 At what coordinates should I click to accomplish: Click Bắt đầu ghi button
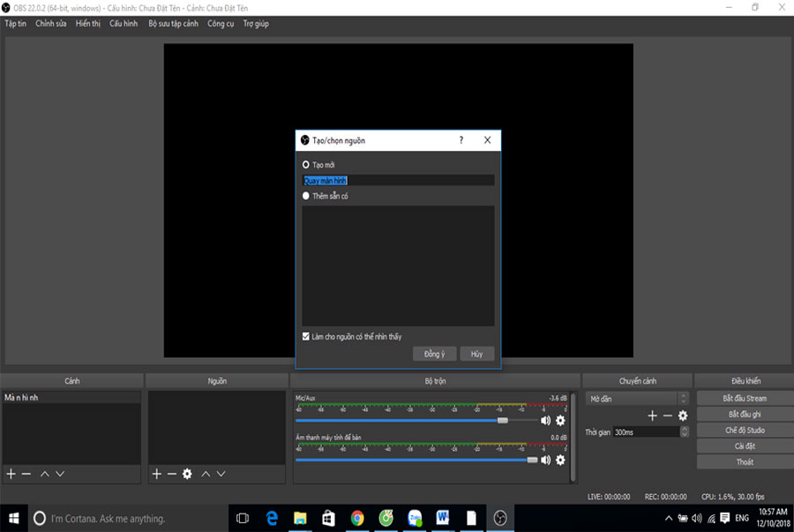click(745, 414)
